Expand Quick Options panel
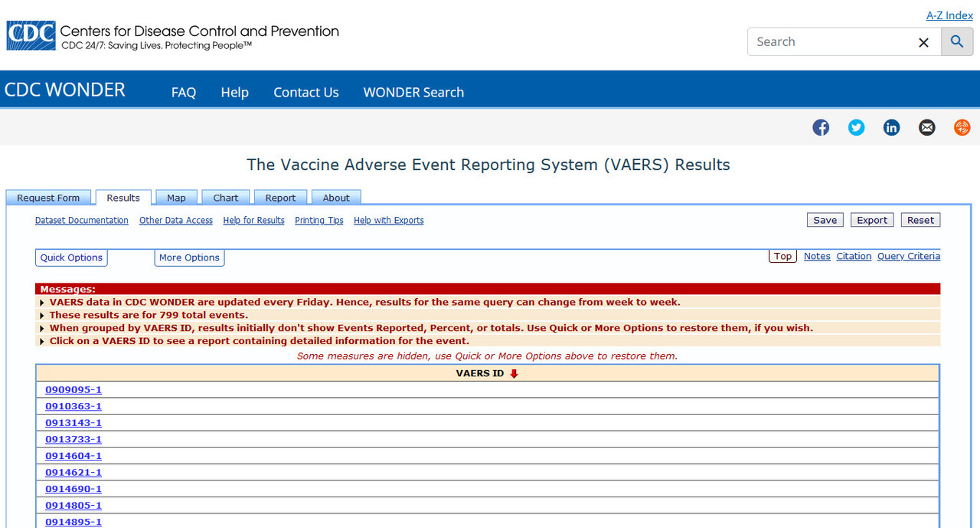 pyautogui.click(x=71, y=258)
